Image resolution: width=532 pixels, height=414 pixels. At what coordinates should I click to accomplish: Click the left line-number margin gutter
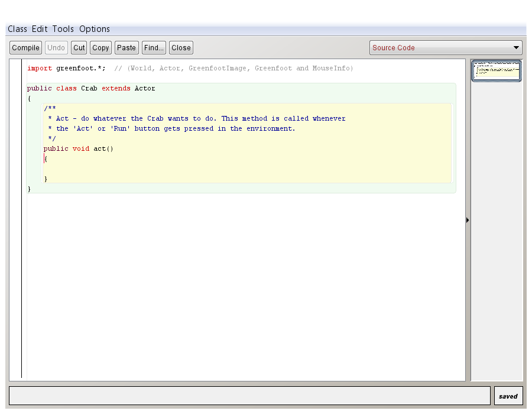(x=15, y=219)
